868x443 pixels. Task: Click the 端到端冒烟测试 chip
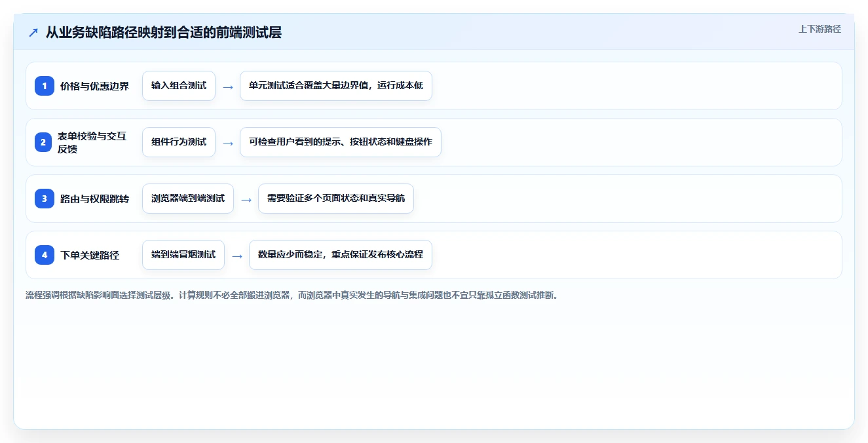coord(183,255)
